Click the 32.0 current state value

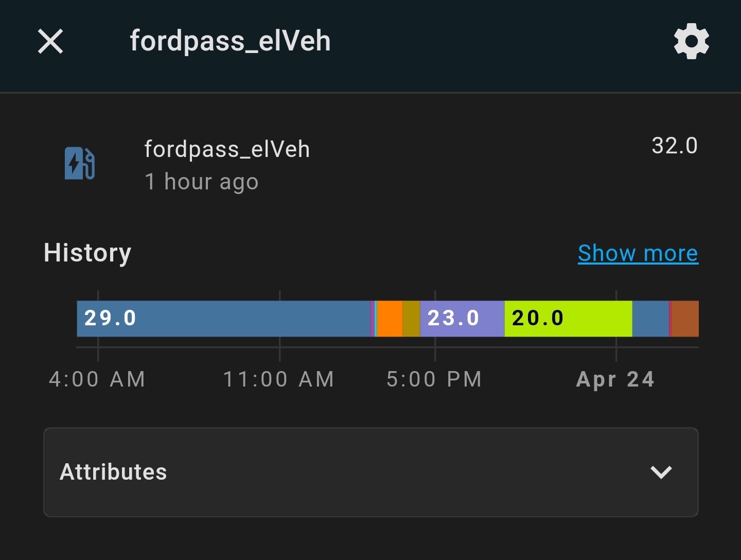(675, 146)
